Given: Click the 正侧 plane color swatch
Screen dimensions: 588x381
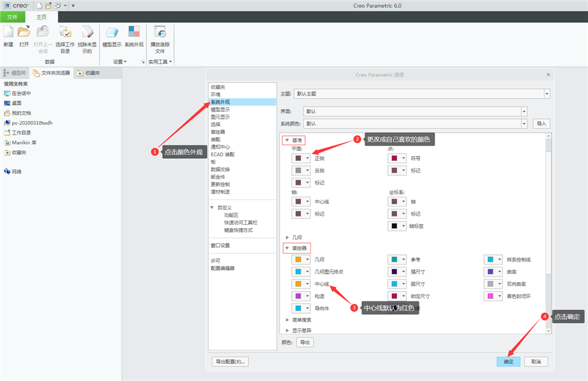Looking at the screenshot, I should (x=298, y=158).
